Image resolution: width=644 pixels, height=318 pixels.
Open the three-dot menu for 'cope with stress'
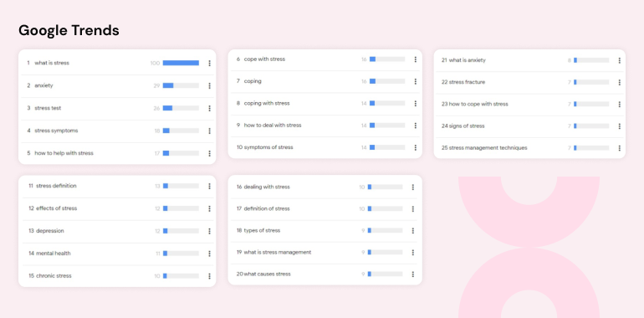(x=416, y=59)
